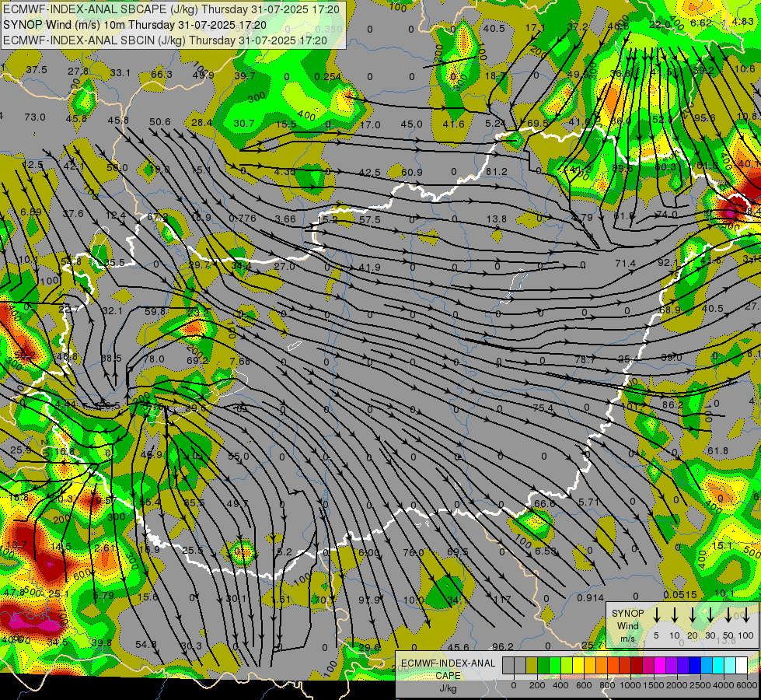Click the white CAPE legend swatch
The width and height of the screenshot is (761, 700).
click(x=741, y=666)
